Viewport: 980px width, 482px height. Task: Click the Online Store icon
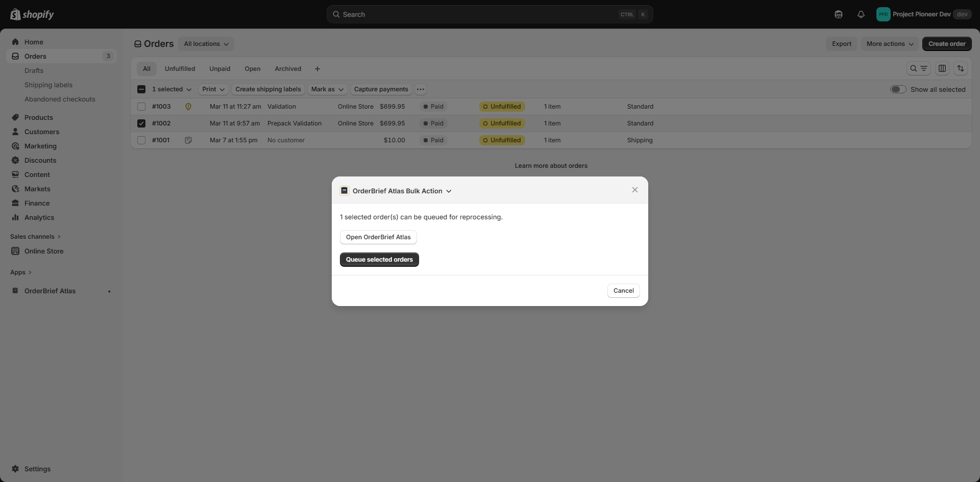click(x=15, y=251)
